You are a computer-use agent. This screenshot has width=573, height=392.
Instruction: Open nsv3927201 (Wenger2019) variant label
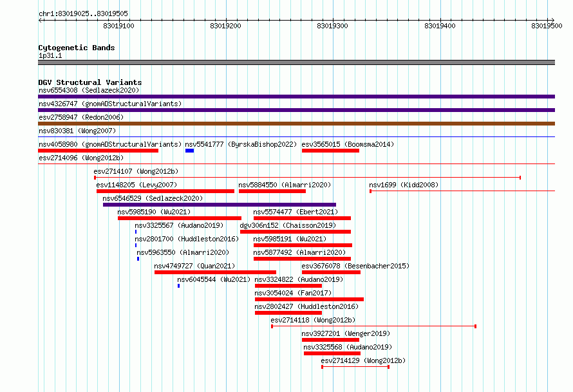[x=346, y=333]
